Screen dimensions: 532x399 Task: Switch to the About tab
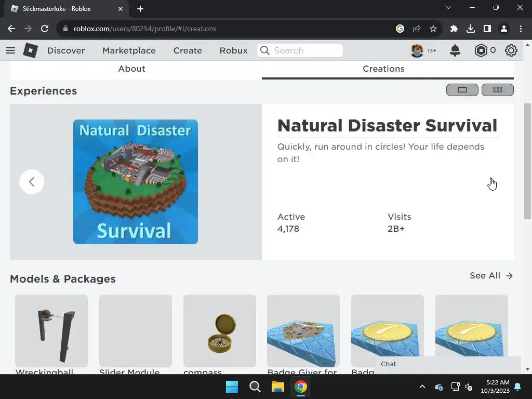131,69
